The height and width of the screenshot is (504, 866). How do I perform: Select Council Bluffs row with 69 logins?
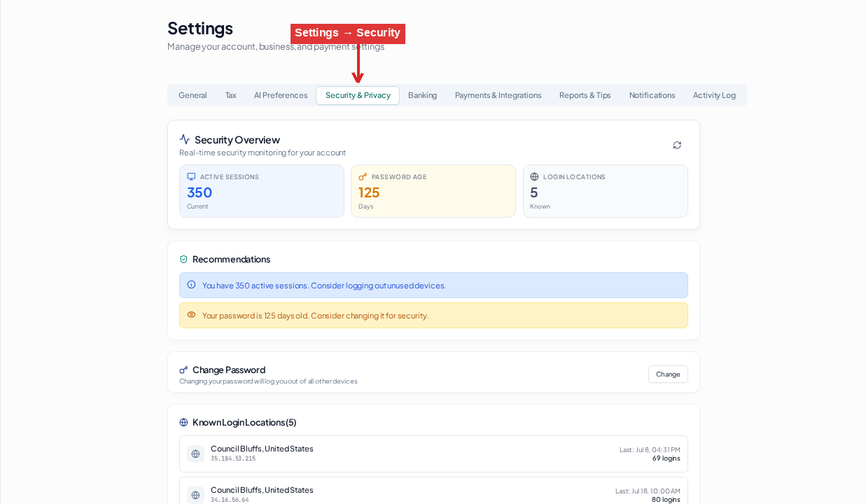(x=433, y=454)
